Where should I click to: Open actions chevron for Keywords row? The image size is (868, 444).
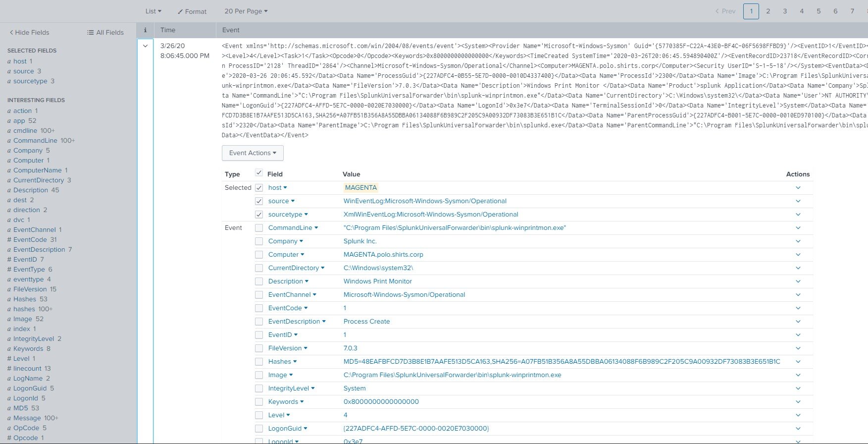point(798,402)
